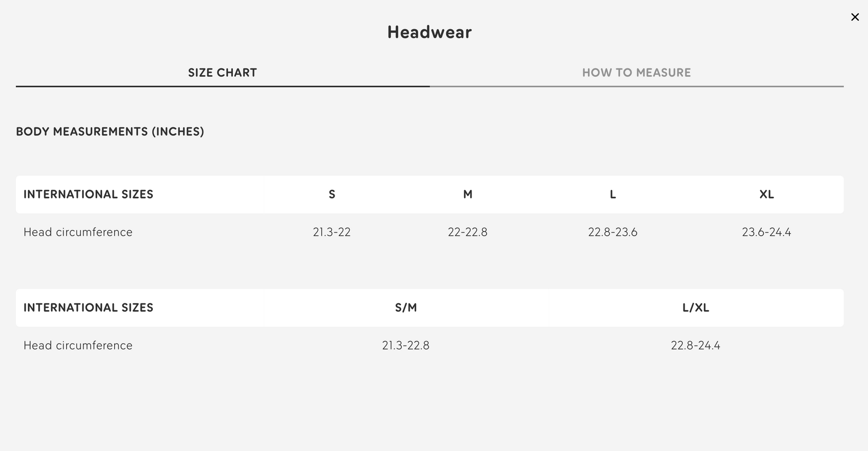Click the Body Measurements (Inches) heading
The image size is (868, 451).
pos(110,132)
